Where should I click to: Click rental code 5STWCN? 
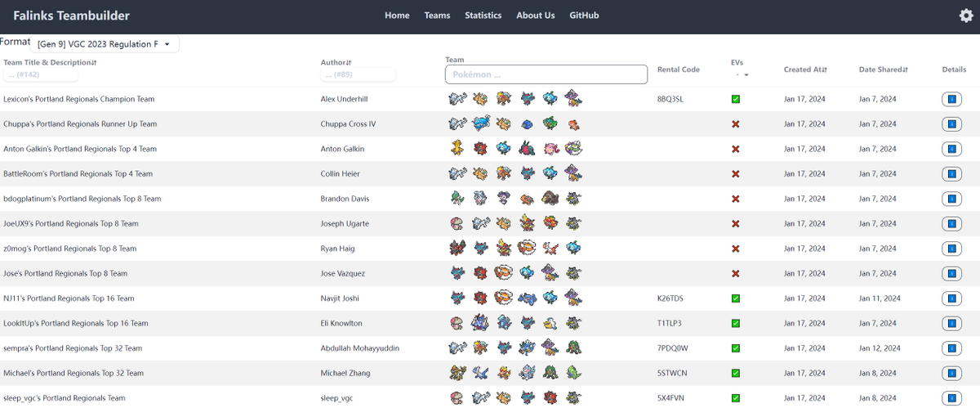[672, 374]
